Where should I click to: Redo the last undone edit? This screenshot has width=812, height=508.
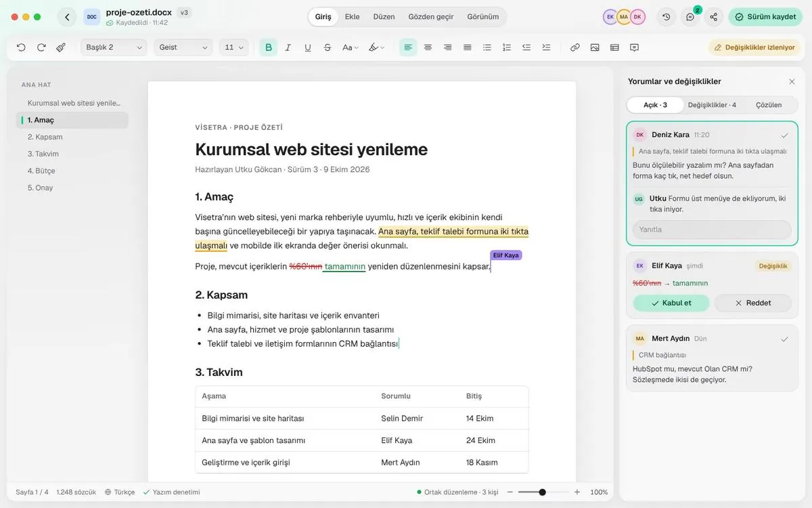point(41,47)
